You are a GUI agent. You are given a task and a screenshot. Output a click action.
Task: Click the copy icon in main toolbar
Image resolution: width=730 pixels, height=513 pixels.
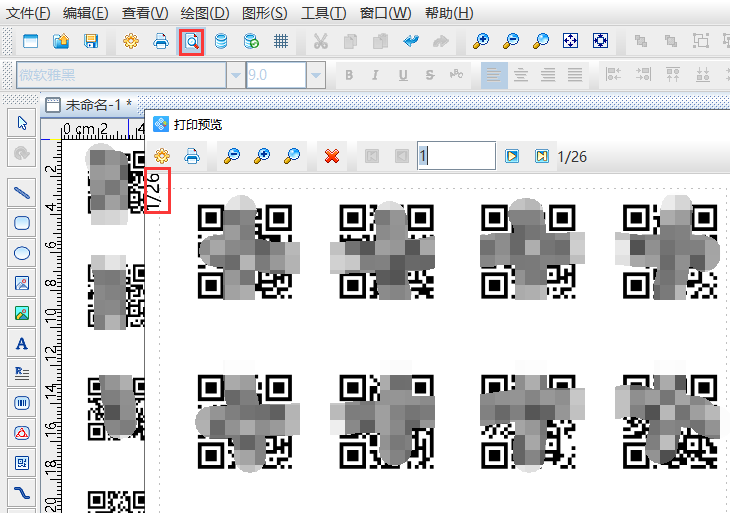350,41
